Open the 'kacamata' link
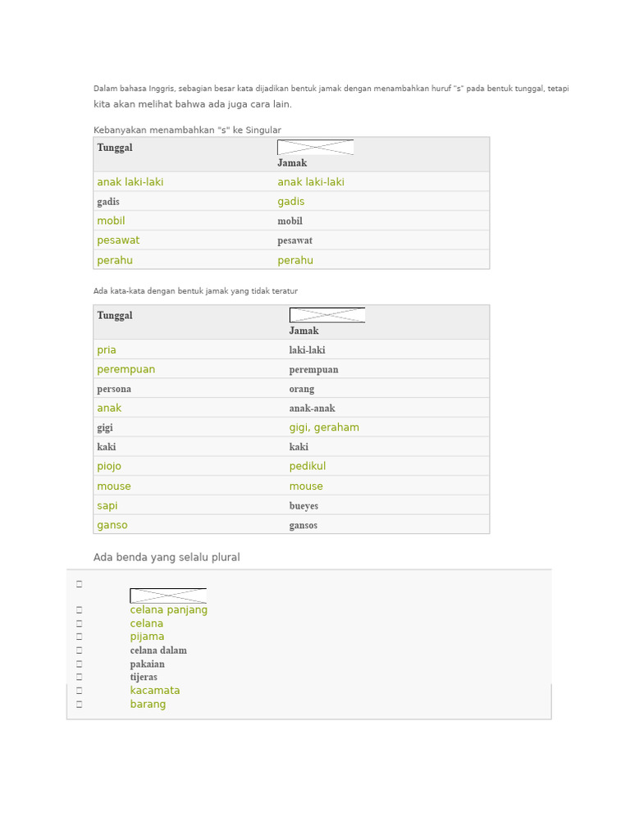 (155, 691)
